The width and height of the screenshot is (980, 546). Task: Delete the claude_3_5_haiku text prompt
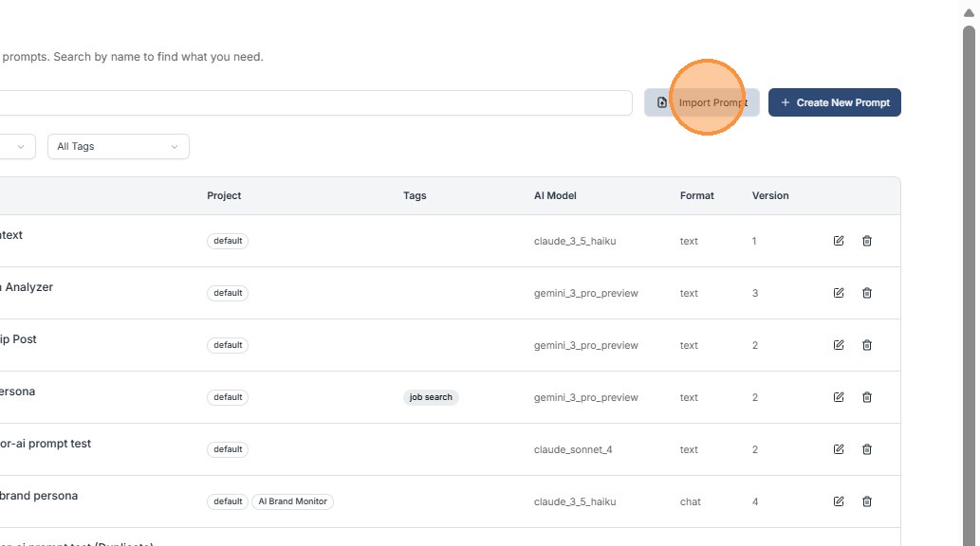867,241
